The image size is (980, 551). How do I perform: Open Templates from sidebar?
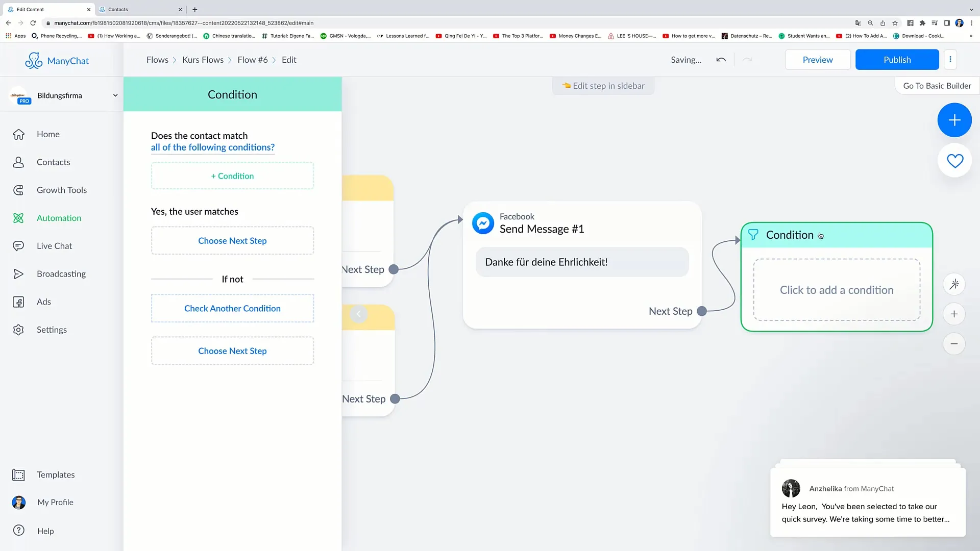pos(55,474)
